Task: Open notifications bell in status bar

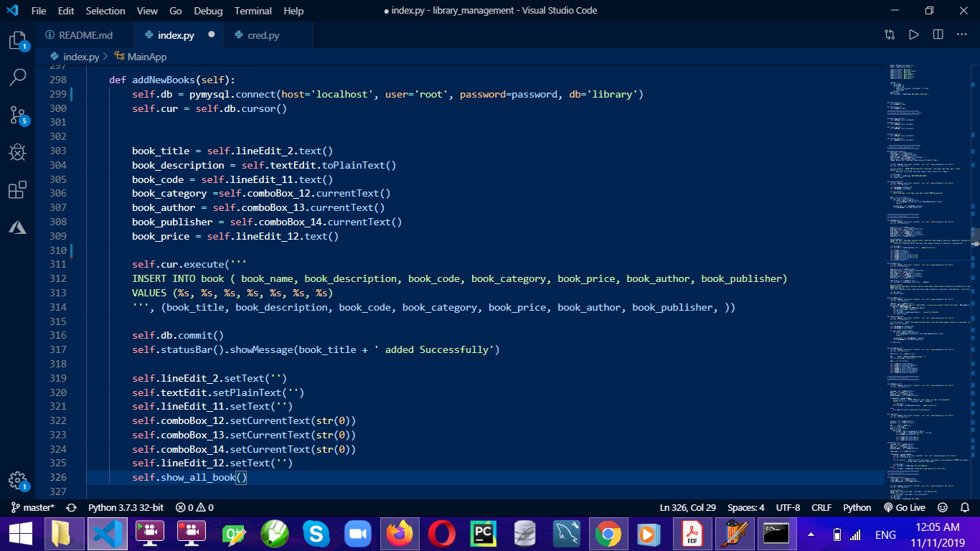Action: [x=964, y=507]
